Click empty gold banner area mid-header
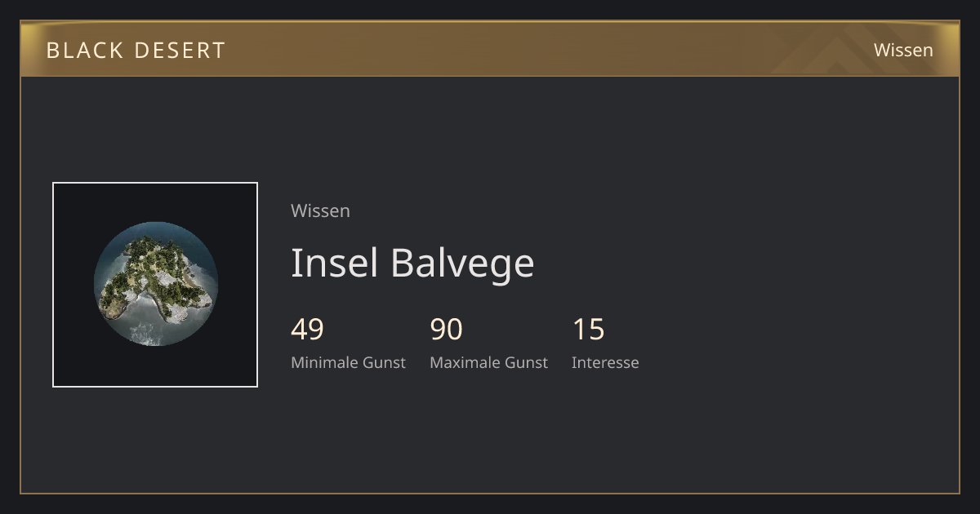Viewport: 980px width, 514px height. click(x=490, y=49)
